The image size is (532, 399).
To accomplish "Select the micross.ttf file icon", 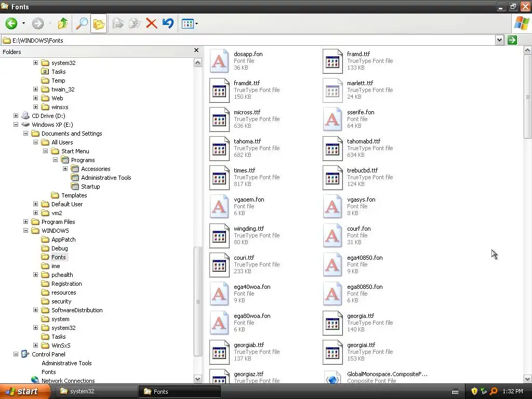I will pos(219,119).
